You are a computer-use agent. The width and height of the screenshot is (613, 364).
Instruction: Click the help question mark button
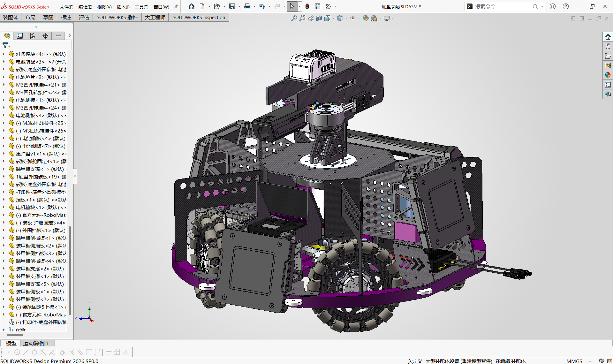click(x=566, y=6)
